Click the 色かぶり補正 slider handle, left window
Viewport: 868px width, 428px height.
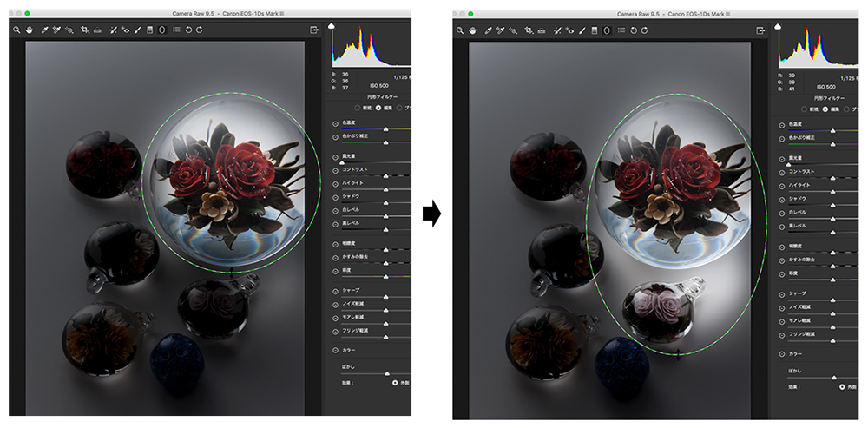(386, 142)
